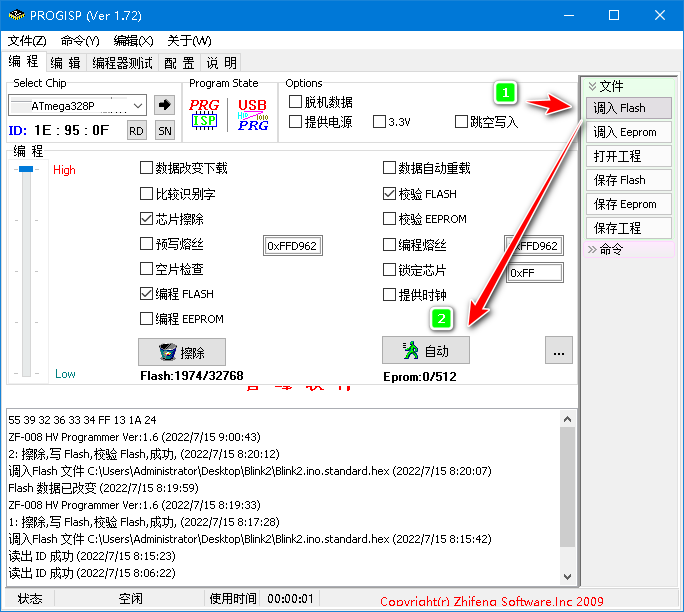Screen dimensions: 684x612
Task: Click the 空闲 status bar entry
Action: point(131,598)
